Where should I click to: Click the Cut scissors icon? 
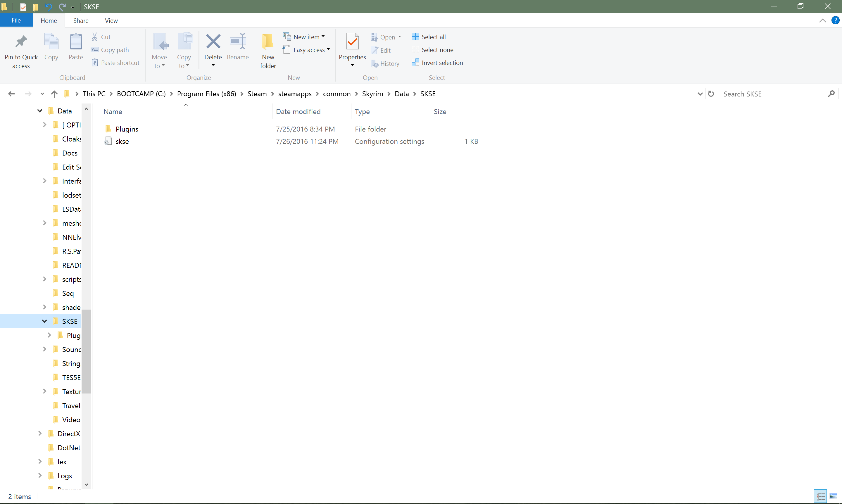[95, 37]
